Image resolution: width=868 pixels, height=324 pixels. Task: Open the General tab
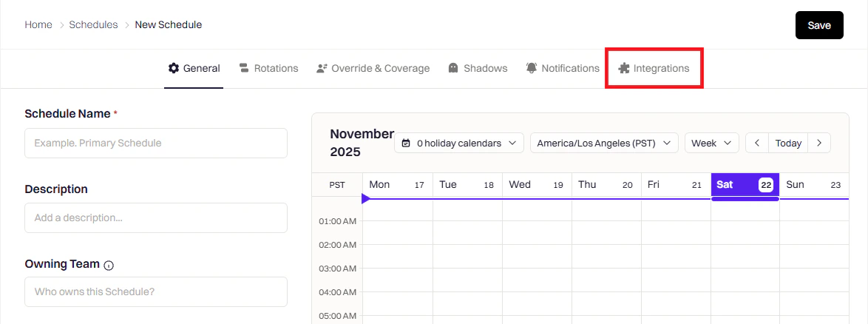[194, 68]
